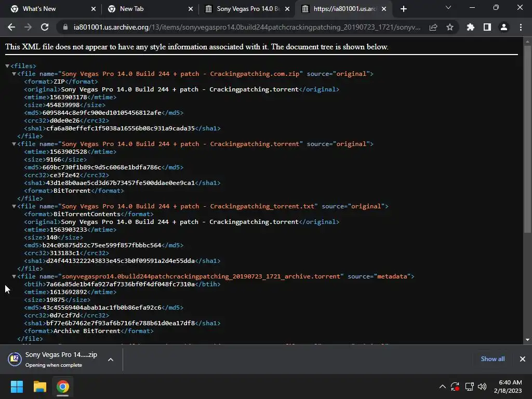Collapse the _archive.torrent metadata file node
Image resolution: width=532 pixels, height=399 pixels.
click(x=14, y=276)
